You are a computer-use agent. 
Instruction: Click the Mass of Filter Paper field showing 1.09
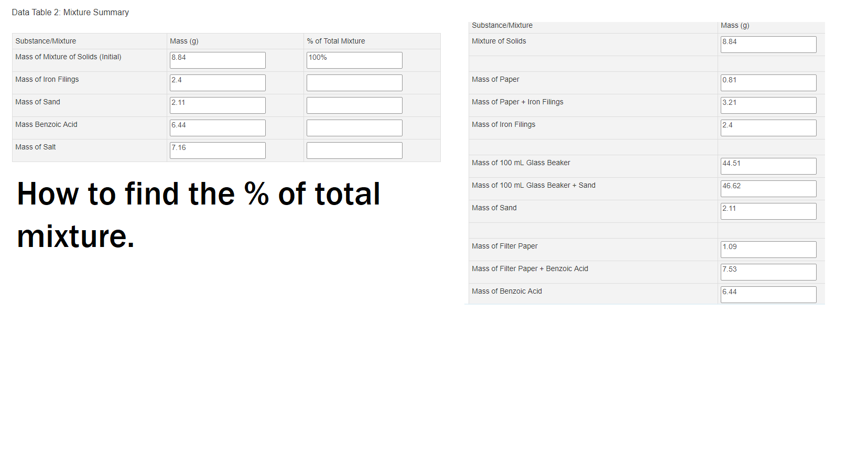coord(768,249)
